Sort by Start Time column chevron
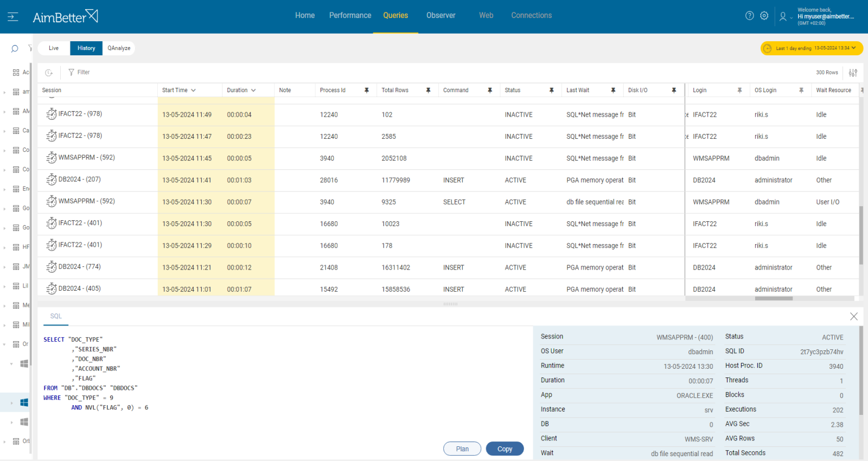The height and width of the screenshot is (461, 868). click(193, 91)
